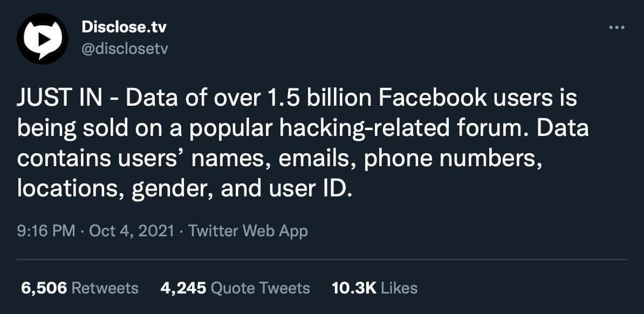Click the @disclosetv handle
The width and height of the screenshot is (644, 314).
(125, 49)
